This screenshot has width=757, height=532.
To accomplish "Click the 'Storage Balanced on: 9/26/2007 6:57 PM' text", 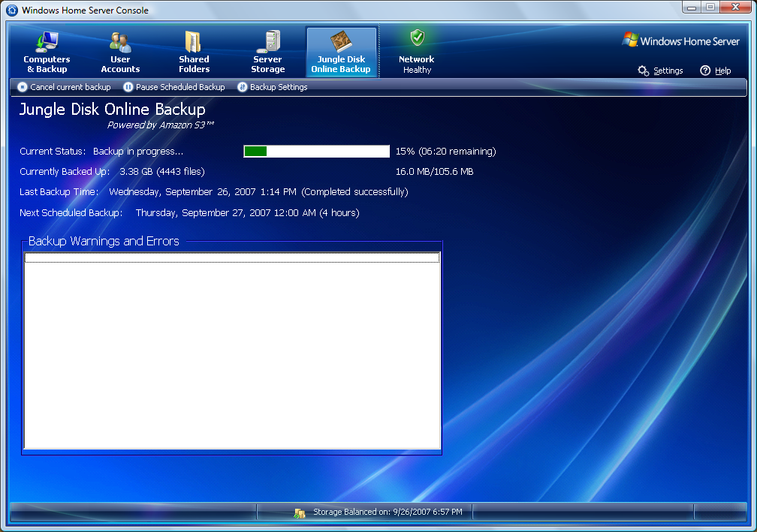I will [x=388, y=512].
